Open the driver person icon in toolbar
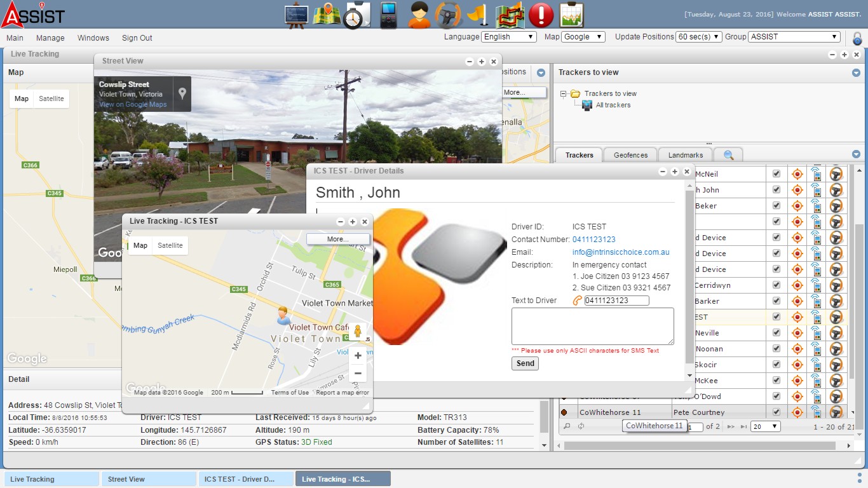The width and height of the screenshot is (868, 488). point(419,15)
